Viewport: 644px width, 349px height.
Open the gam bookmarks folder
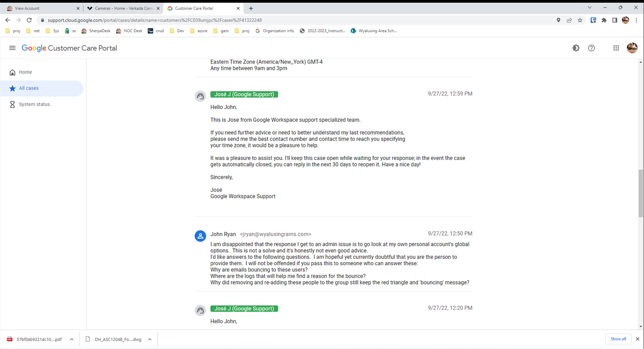click(x=222, y=31)
